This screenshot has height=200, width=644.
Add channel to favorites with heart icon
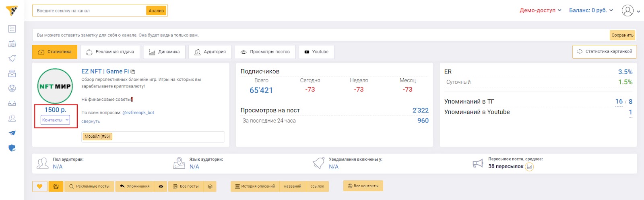pos(39,186)
